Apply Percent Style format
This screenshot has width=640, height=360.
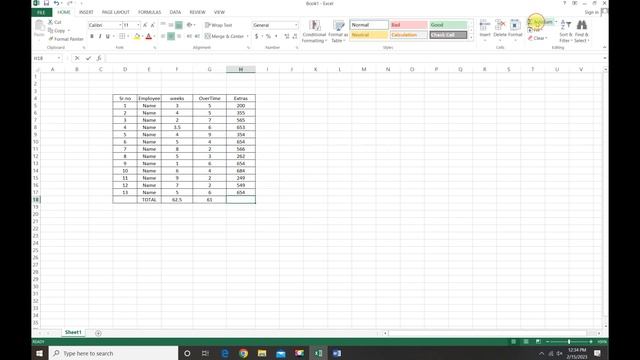pos(268,36)
